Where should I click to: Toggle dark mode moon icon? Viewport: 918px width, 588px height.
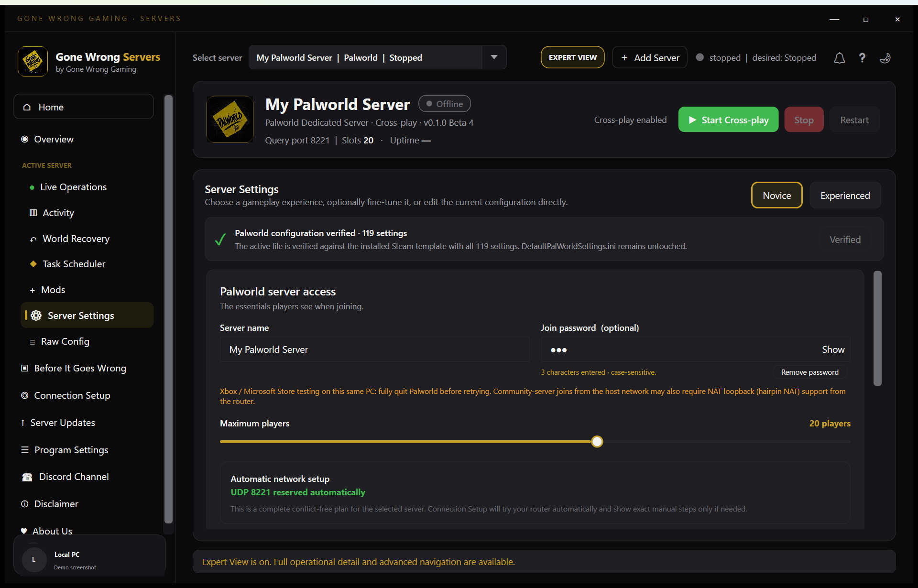pyautogui.click(x=885, y=58)
